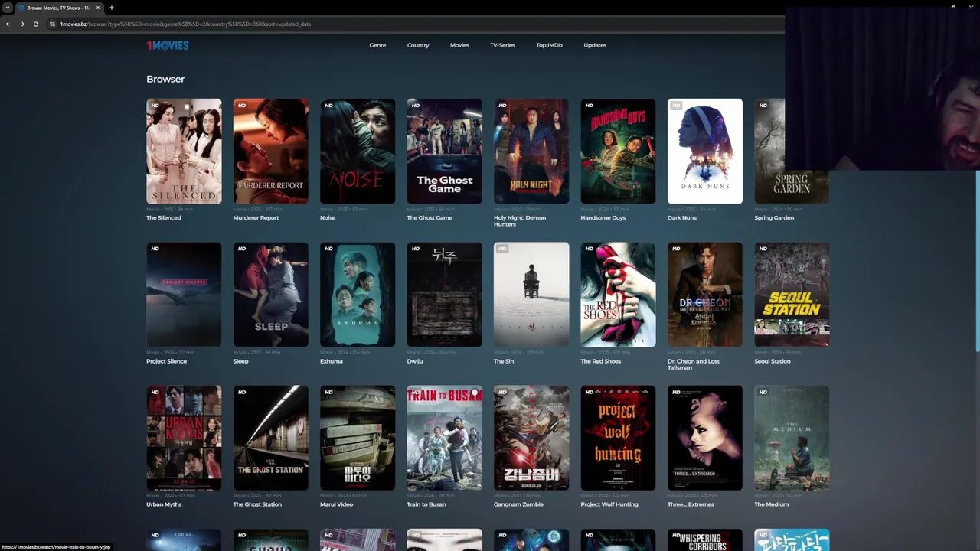Image resolution: width=980 pixels, height=551 pixels.
Task: Open the Project Wolf Hunting poster
Action: 618,438
